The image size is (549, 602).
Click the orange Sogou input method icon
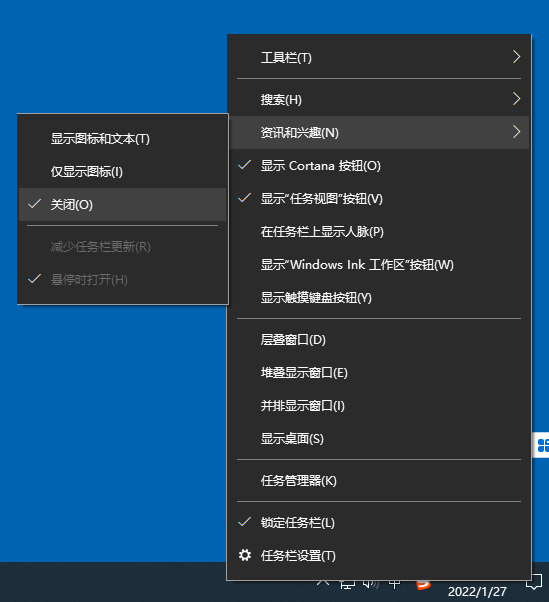point(423,585)
